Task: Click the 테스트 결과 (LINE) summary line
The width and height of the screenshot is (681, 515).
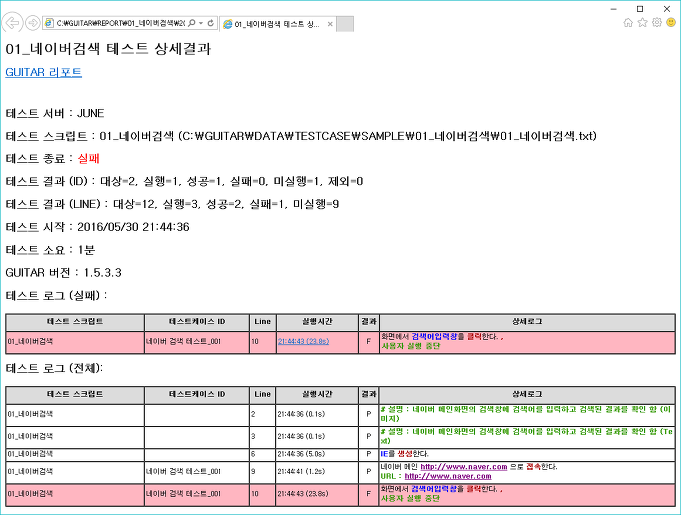Action: (x=172, y=204)
